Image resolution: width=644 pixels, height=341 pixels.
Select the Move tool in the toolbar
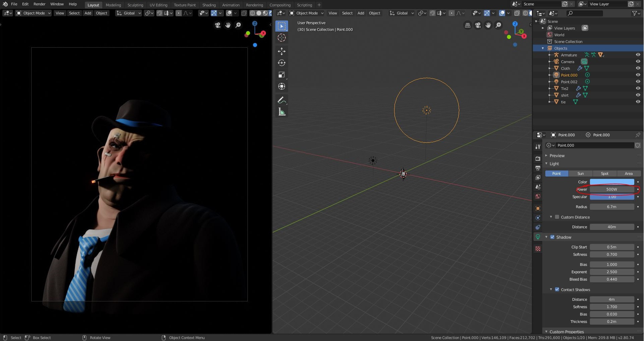281,51
